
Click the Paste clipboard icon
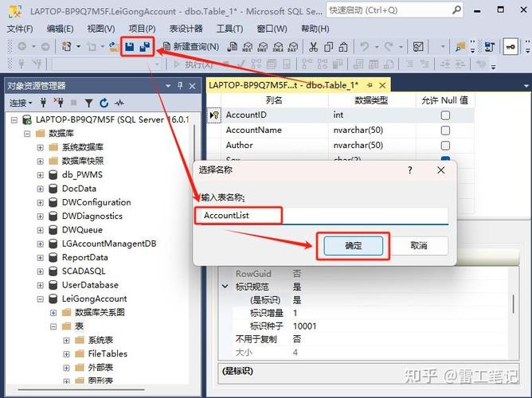click(343, 47)
